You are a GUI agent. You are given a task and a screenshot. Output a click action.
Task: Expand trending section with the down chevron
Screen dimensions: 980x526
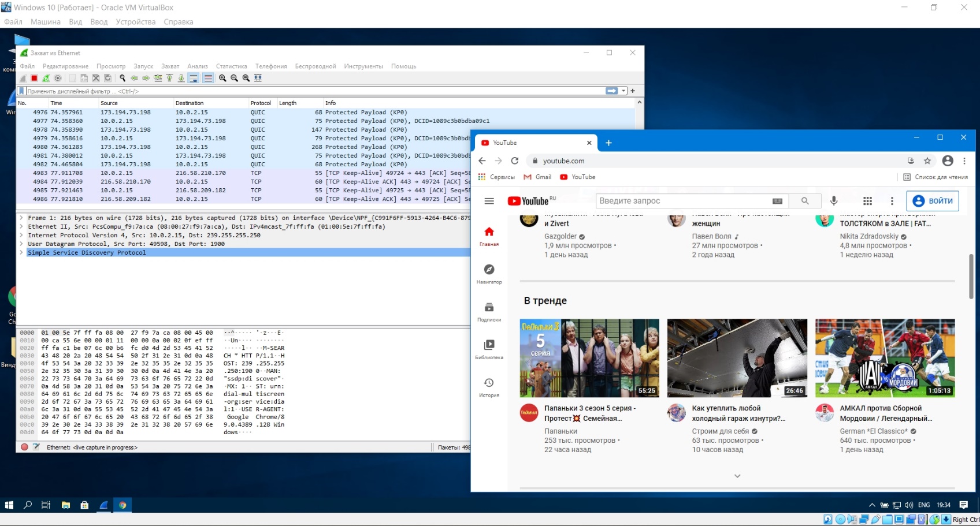pyautogui.click(x=737, y=476)
